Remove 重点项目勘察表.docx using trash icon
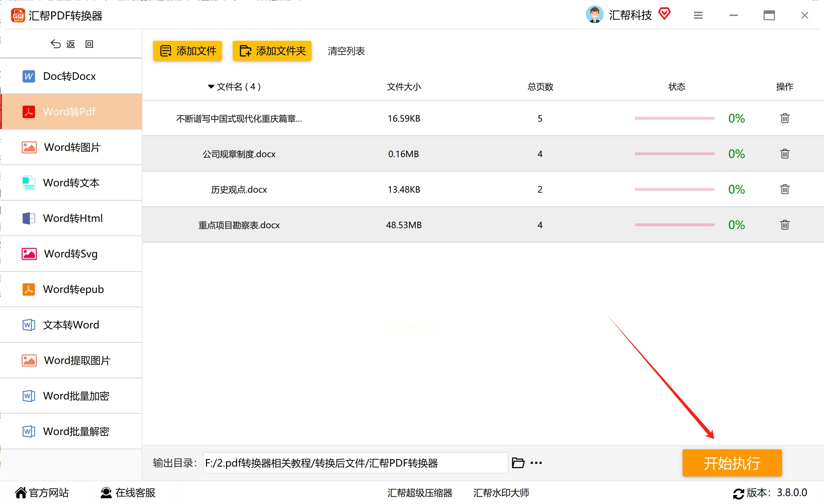The image size is (824, 504). pyautogui.click(x=785, y=225)
